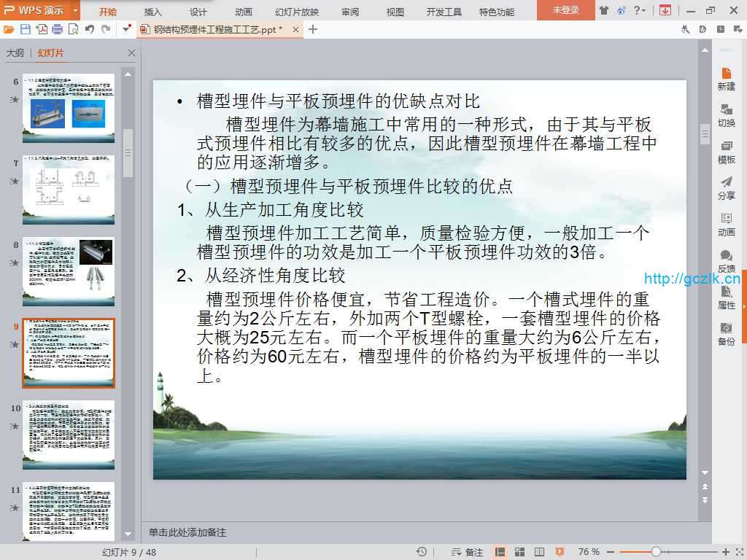Click the 未登录 login button

565,10
